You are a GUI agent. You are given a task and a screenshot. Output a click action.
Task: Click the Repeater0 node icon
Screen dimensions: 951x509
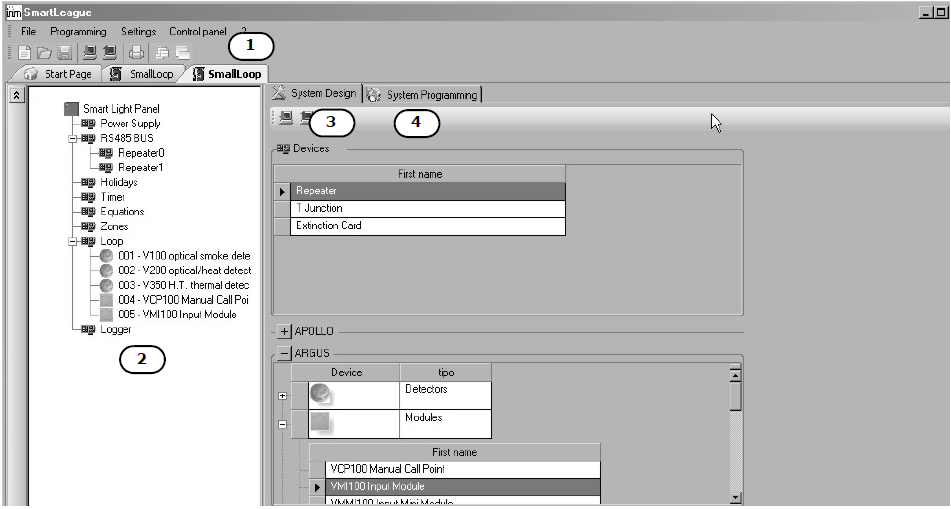(106, 153)
